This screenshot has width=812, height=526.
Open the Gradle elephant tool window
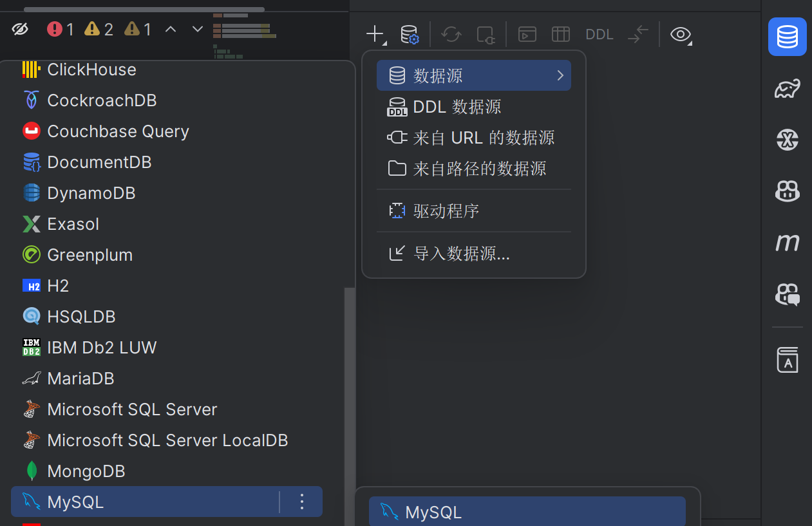pyautogui.click(x=787, y=89)
